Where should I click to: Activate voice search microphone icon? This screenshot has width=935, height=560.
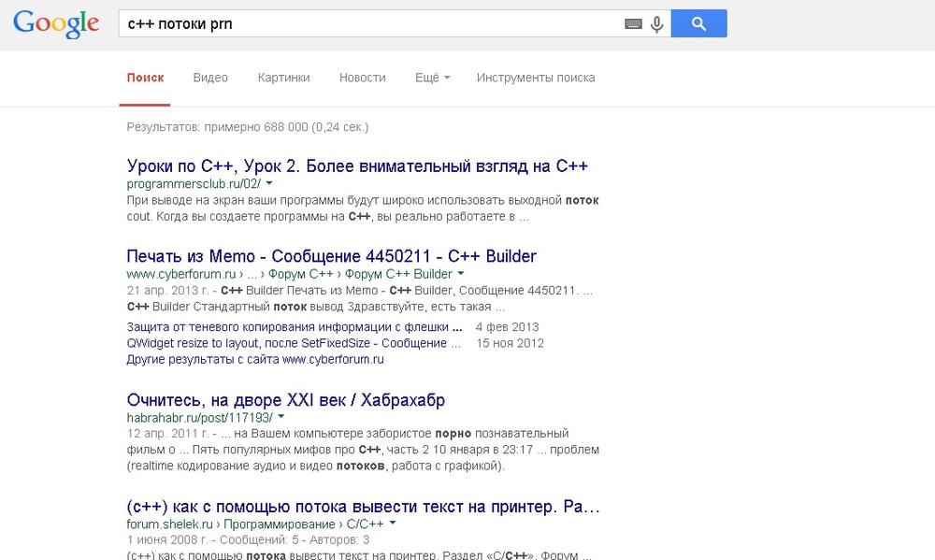[x=656, y=24]
